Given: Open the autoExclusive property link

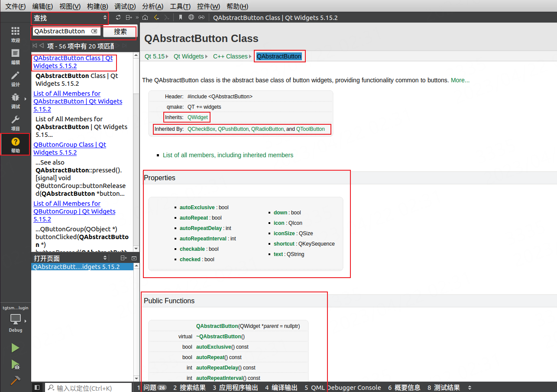Looking at the screenshot, I should click(x=197, y=207).
